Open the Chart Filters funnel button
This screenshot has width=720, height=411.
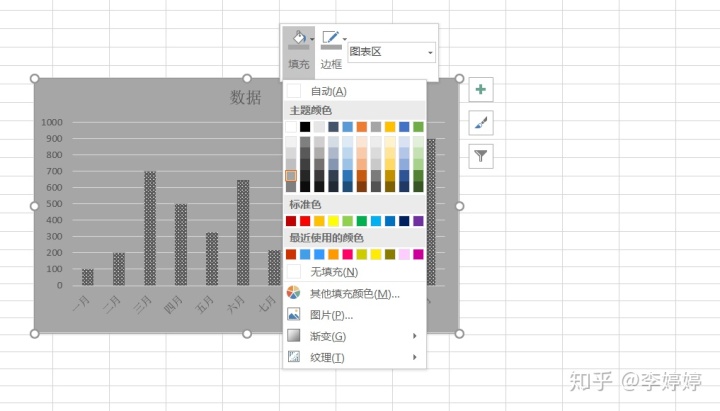481,156
